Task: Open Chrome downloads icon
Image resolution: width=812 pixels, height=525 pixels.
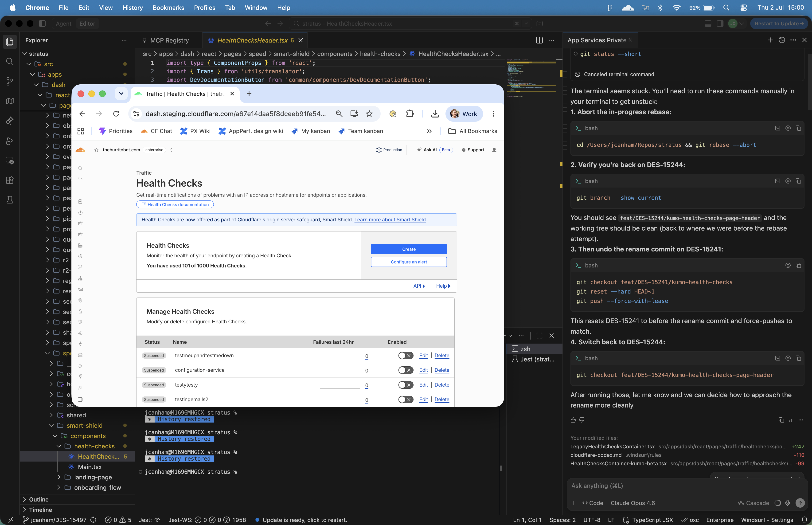Action: pos(435,114)
